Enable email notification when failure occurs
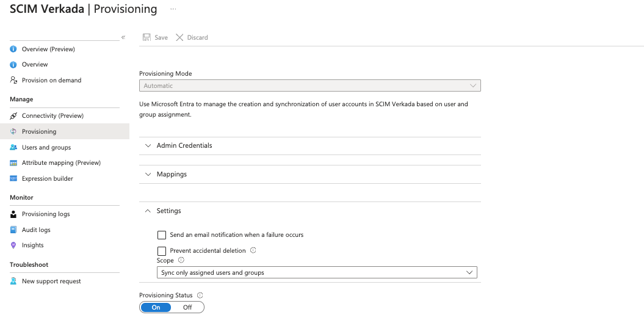Image resolution: width=644 pixels, height=323 pixels. point(162,235)
